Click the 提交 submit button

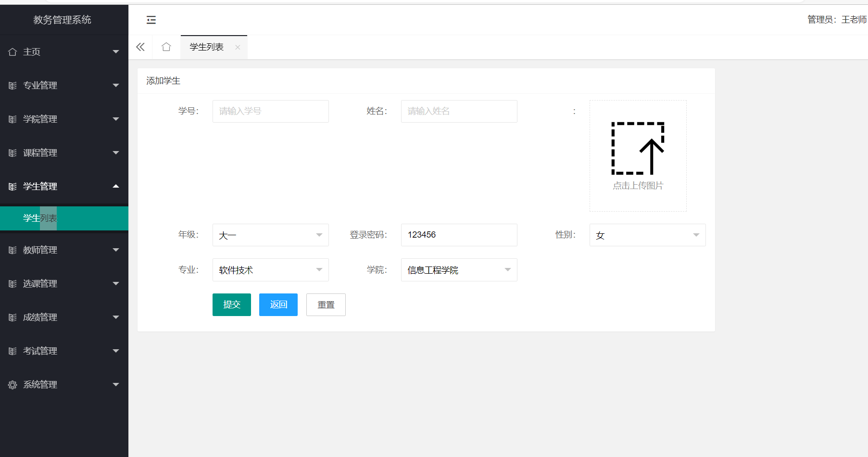coord(232,305)
